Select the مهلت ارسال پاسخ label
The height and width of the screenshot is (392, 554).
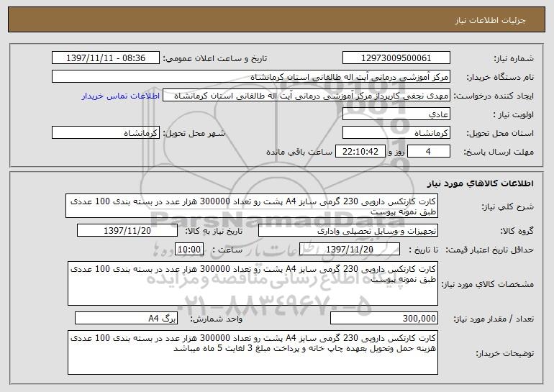[499, 152]
